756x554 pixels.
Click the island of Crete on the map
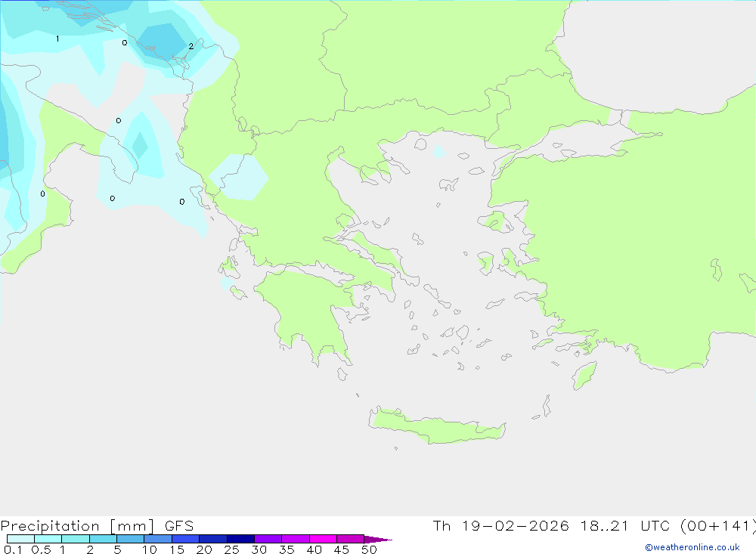click(436, 427)
